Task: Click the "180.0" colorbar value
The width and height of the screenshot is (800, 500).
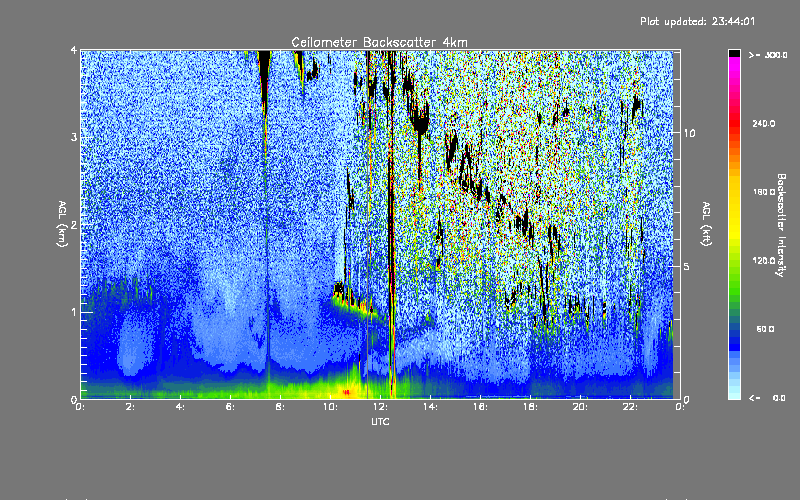Action: click(x=764, y=192)
